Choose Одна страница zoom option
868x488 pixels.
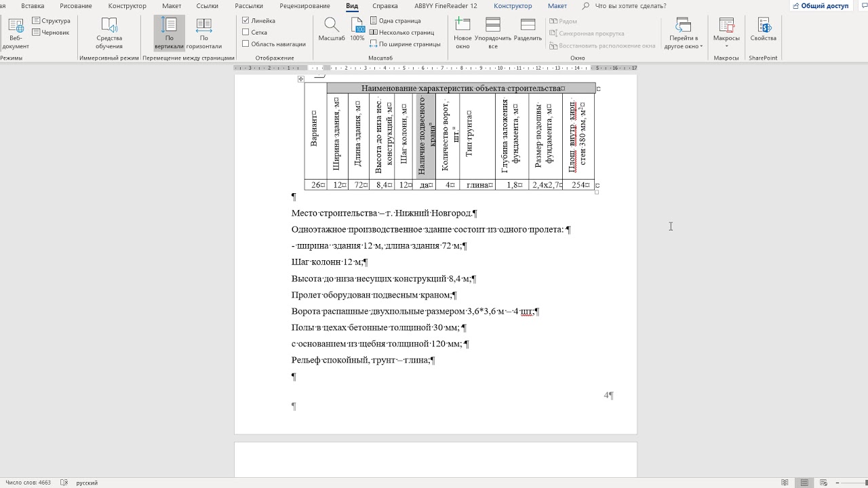tap(395, 21)
